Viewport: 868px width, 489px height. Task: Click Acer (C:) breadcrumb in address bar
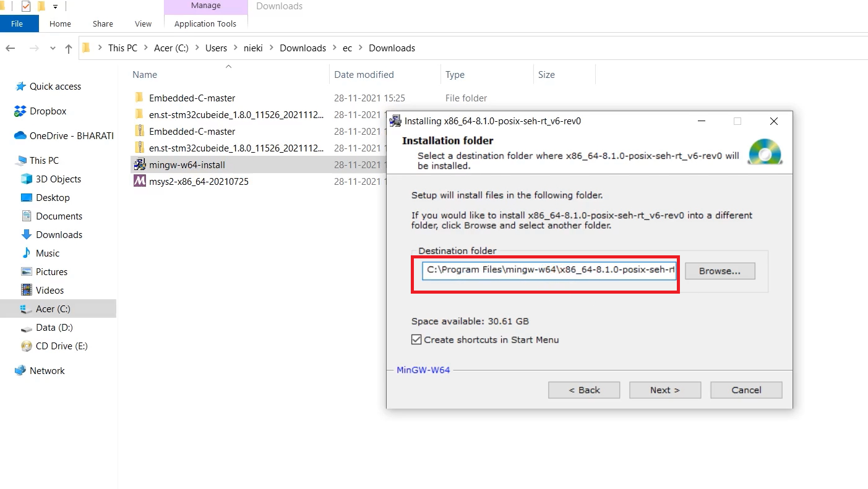pyautogui.click(x=171, y=48)
